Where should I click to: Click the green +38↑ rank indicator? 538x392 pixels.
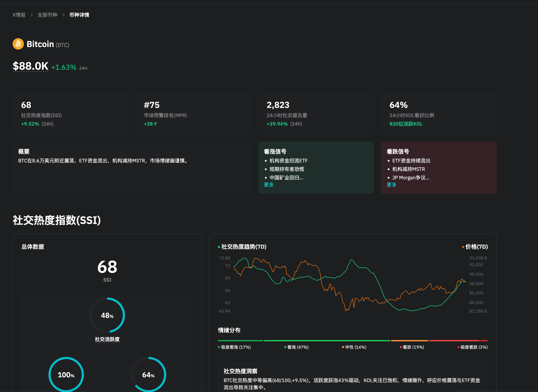pyautogui.click(x=150, y=124)
